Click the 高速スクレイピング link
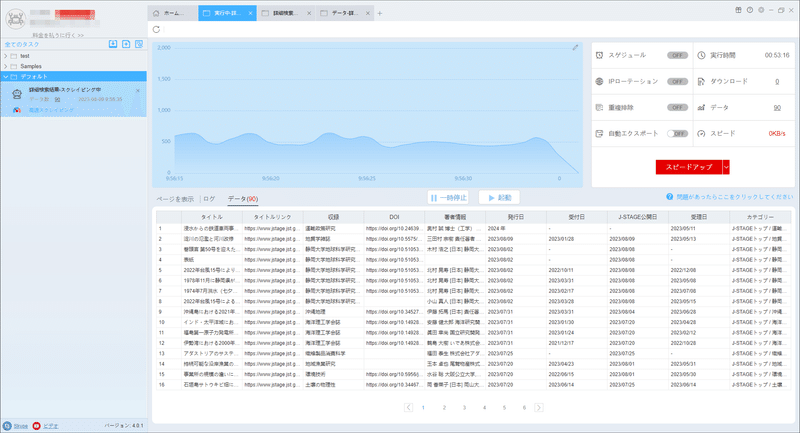The image size is (800, 433). point(51,110)
